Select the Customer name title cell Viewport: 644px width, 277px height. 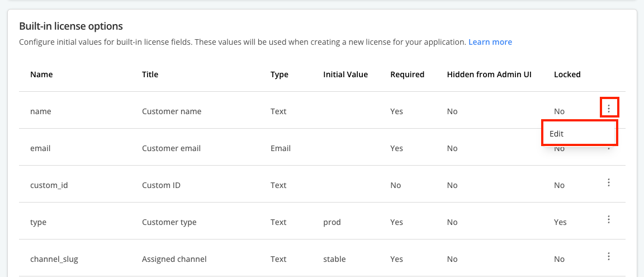(172, 111)
